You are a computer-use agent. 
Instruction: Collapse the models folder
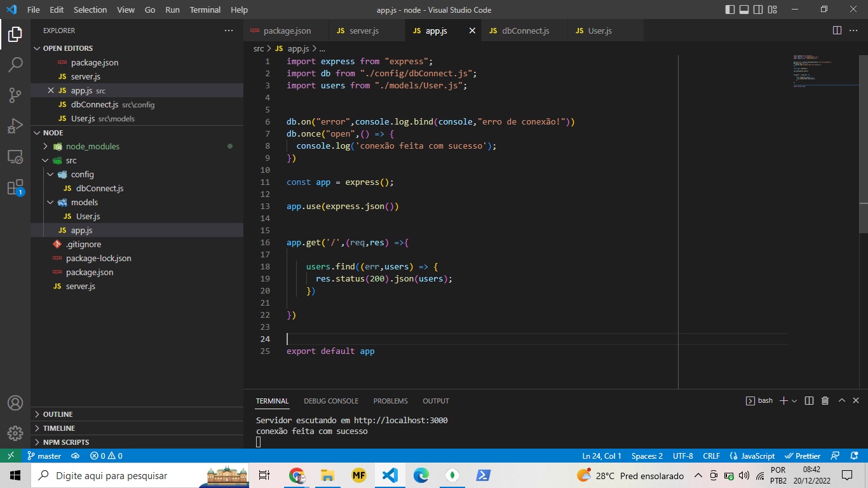[137, 202]
